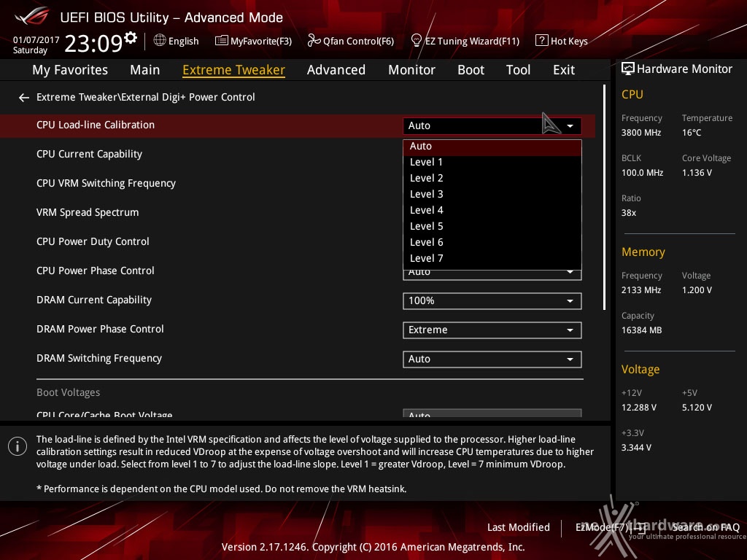747x560 pixels.
Task: Open DRAM Power Phase Control Extreme dropdown
Action: (x=492, y=330)
